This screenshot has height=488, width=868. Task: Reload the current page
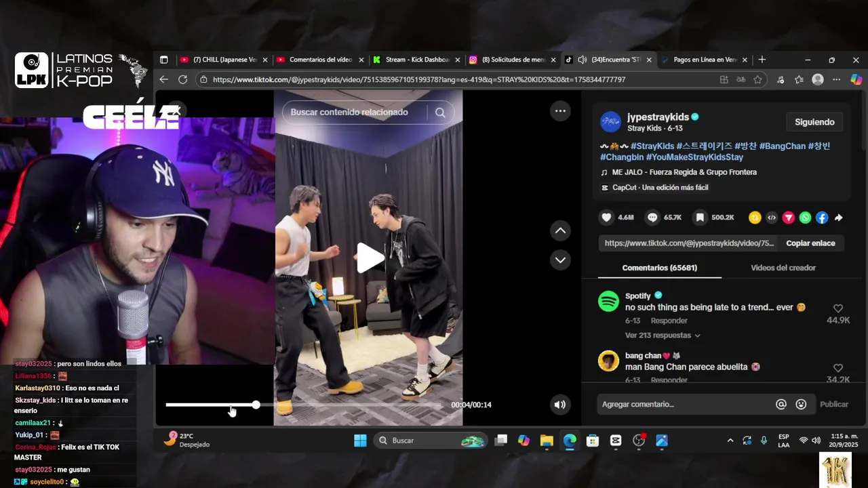point(182,79)
